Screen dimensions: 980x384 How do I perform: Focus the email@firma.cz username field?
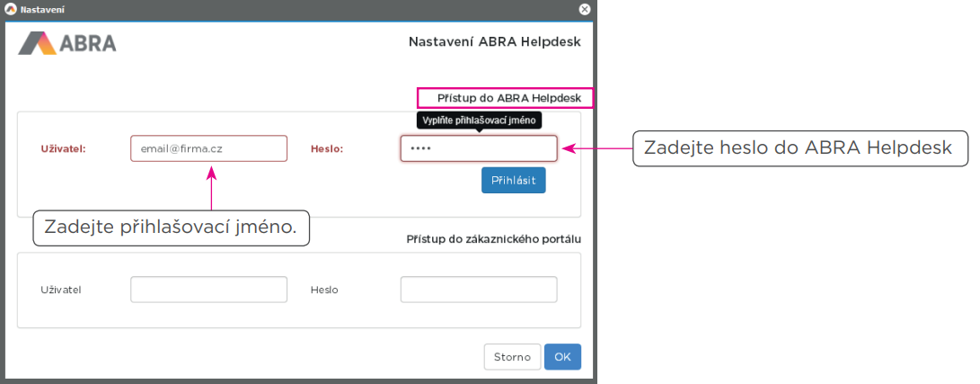click(208, 148)
